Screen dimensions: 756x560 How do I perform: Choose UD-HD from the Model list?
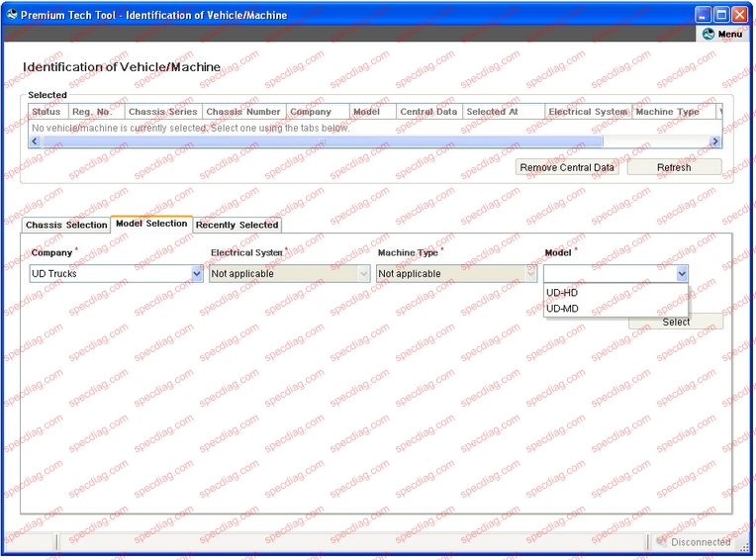tap(562, 293)
